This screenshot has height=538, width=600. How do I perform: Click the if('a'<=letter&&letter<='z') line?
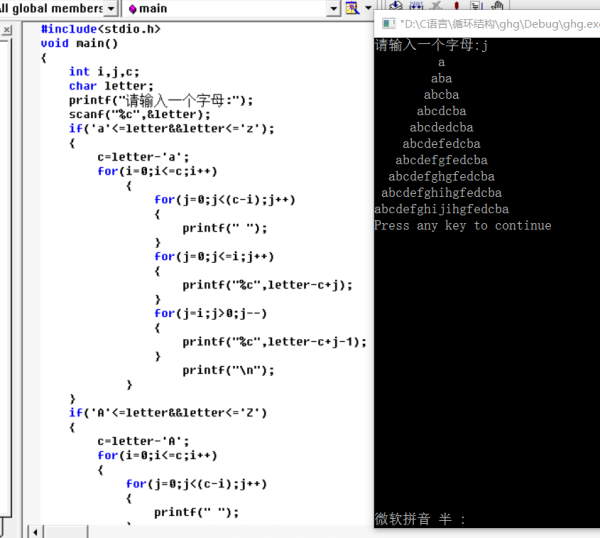[171, 129]
